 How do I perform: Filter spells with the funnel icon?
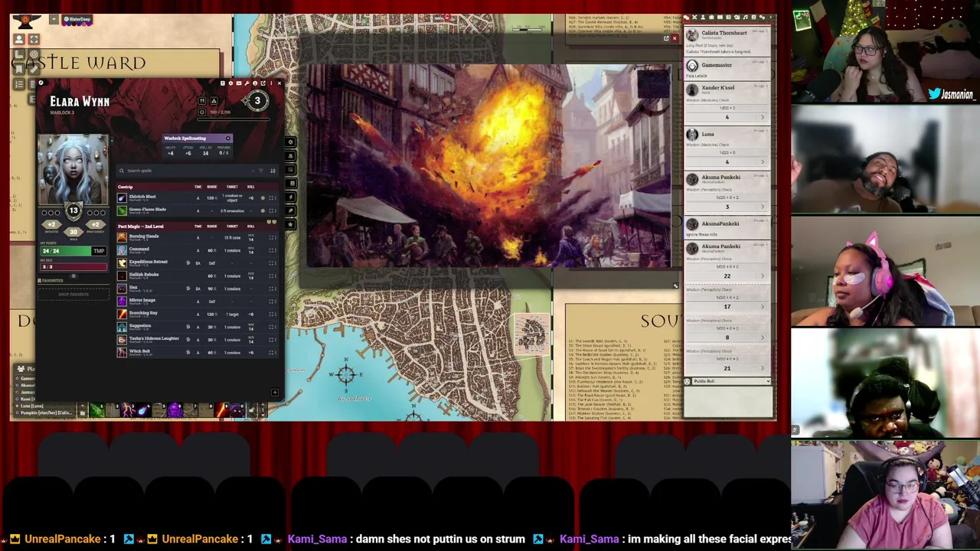(x=261, y=171)
